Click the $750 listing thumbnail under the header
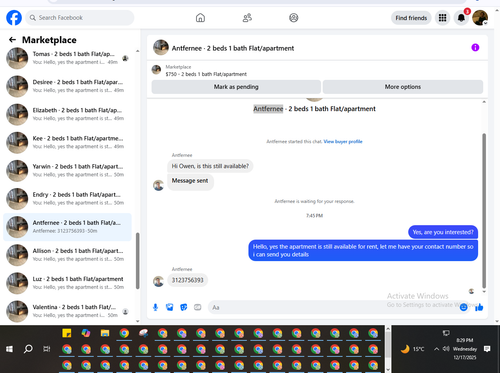This screenshot has width=500, height=373. [x=156, y=70]
